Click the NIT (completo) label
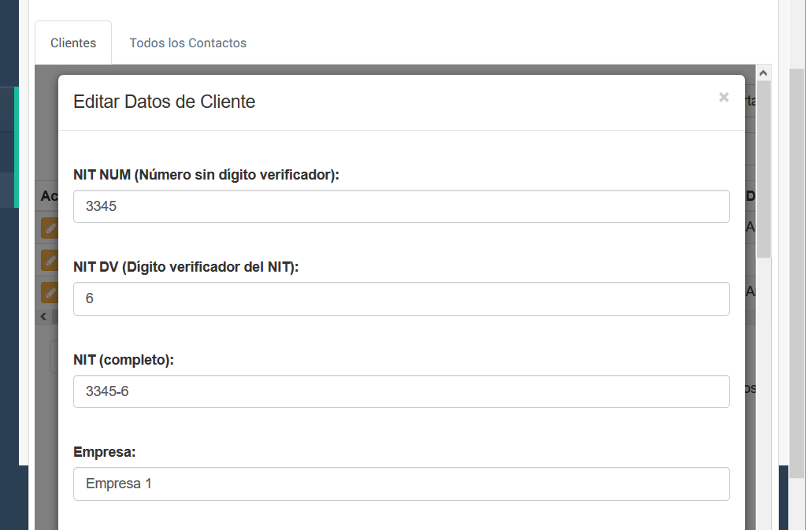This screenshot has height=530, width=812. [x=123, y=360]
